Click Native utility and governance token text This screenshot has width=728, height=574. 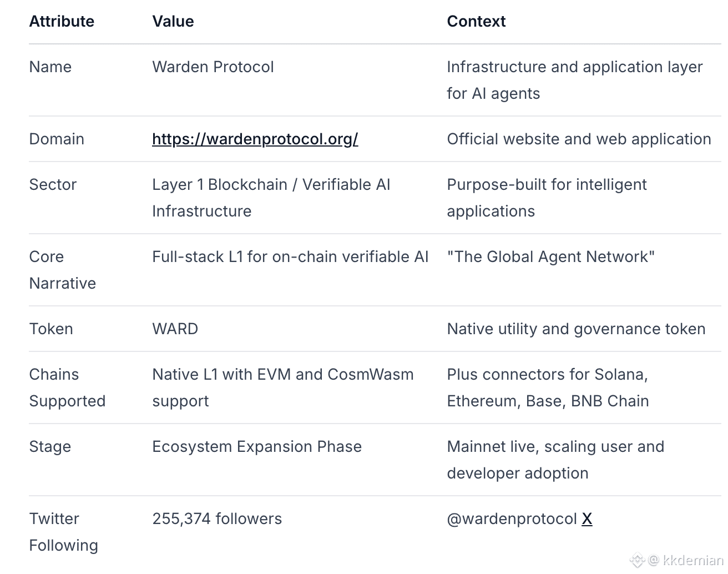pyautogui.click(x=576, y=329)
